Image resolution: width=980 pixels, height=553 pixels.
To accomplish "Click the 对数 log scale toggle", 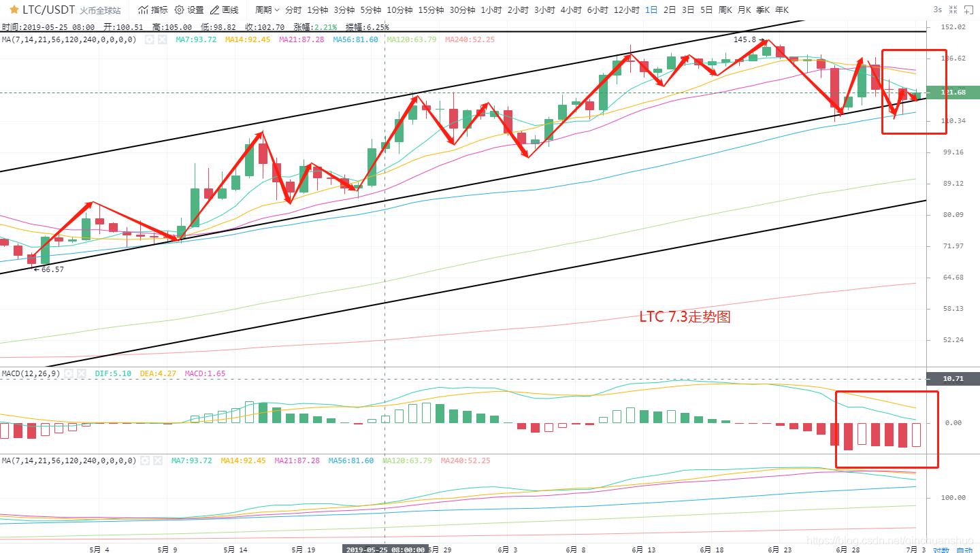I will pos(941,550).
